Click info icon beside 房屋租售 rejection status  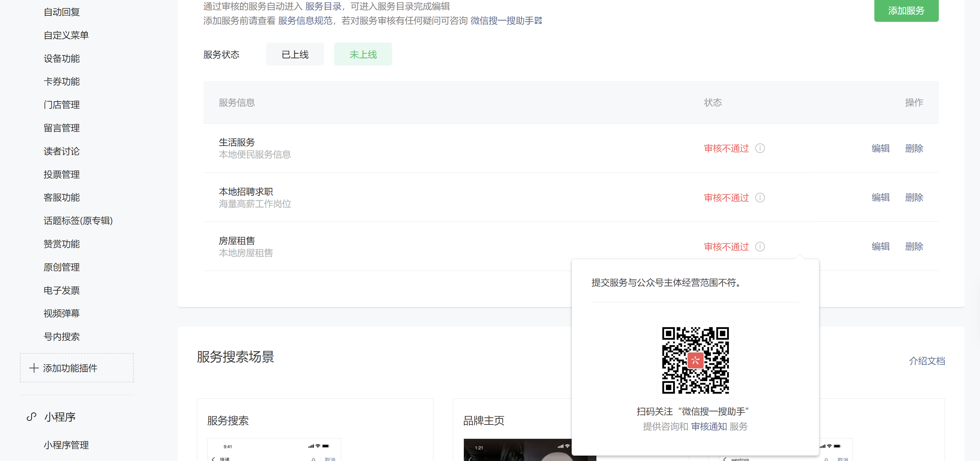click(x=760, y=247)
